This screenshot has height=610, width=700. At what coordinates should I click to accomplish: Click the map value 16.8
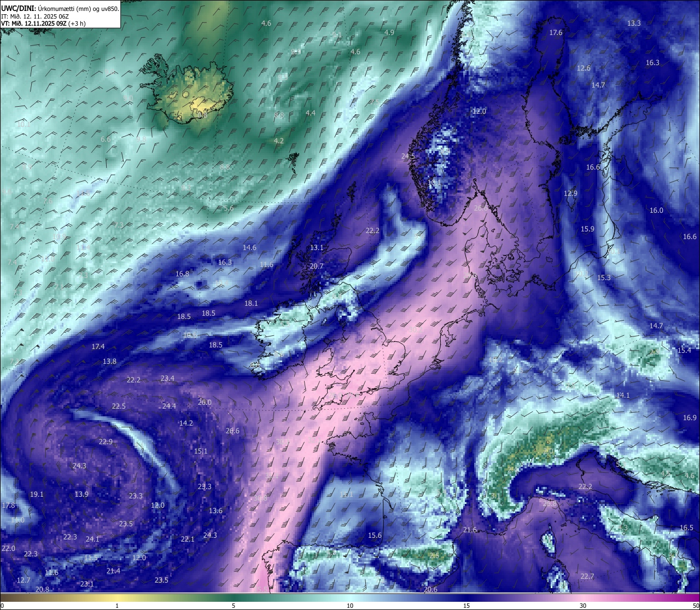click(182, 274)
